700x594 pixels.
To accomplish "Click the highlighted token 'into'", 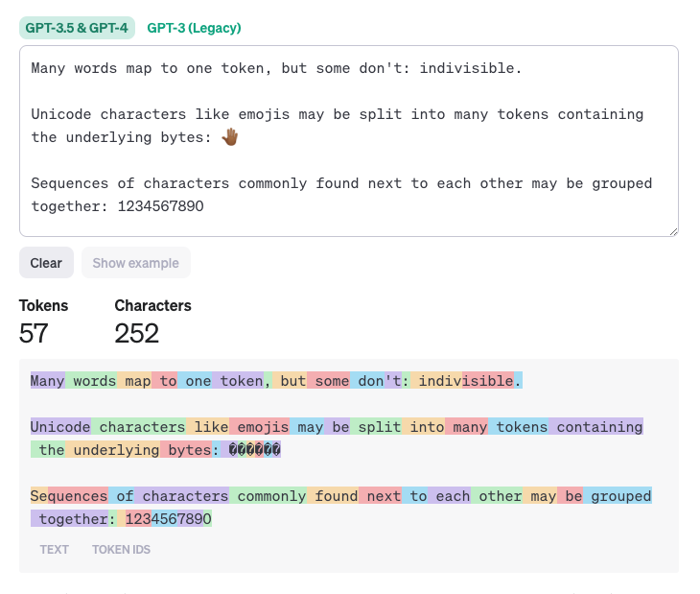I will [x=424, y=426].
